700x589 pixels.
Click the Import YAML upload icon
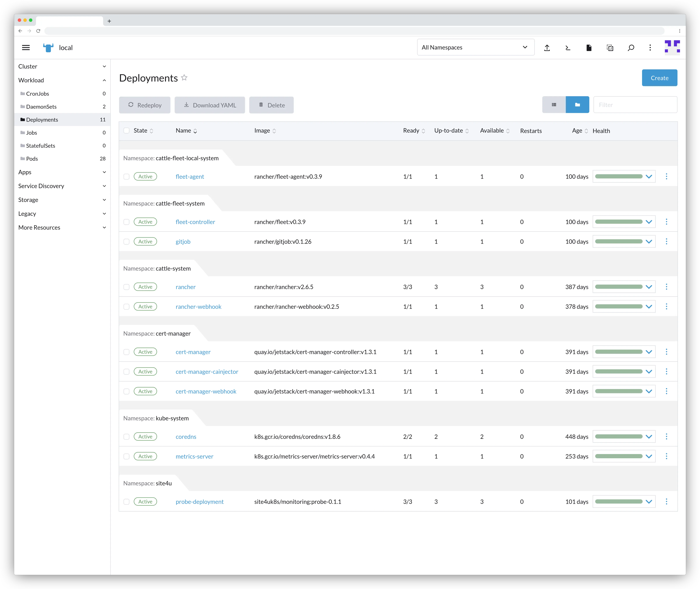pyautogui.click(x=547, y=48)
